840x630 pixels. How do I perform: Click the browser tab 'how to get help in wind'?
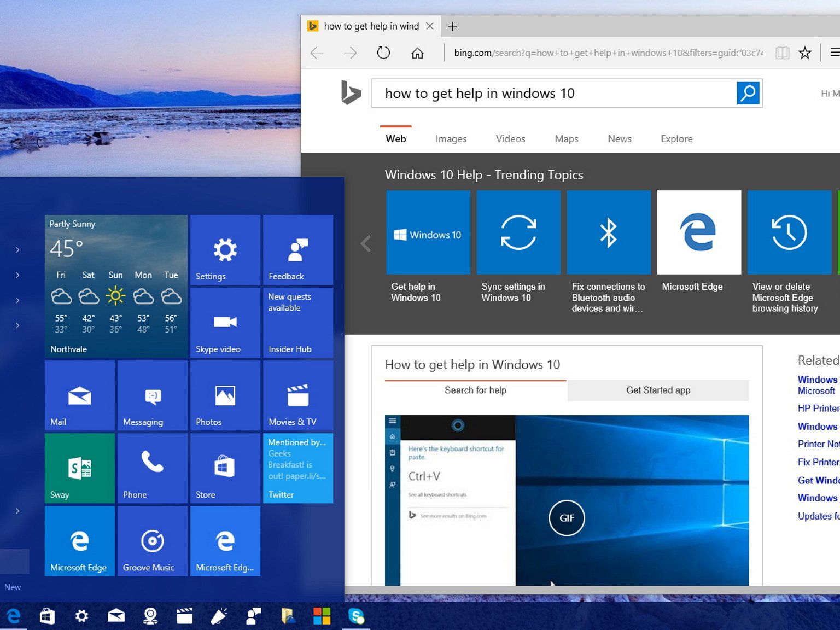371,26
